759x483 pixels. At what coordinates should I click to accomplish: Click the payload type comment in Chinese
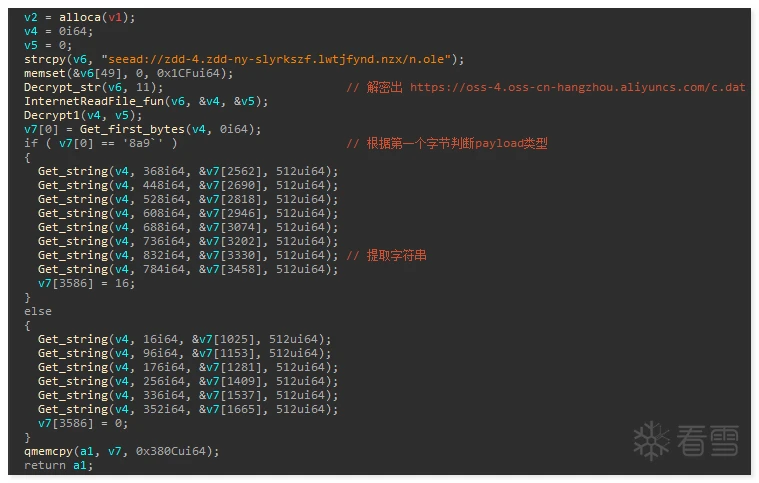point(447,143)
